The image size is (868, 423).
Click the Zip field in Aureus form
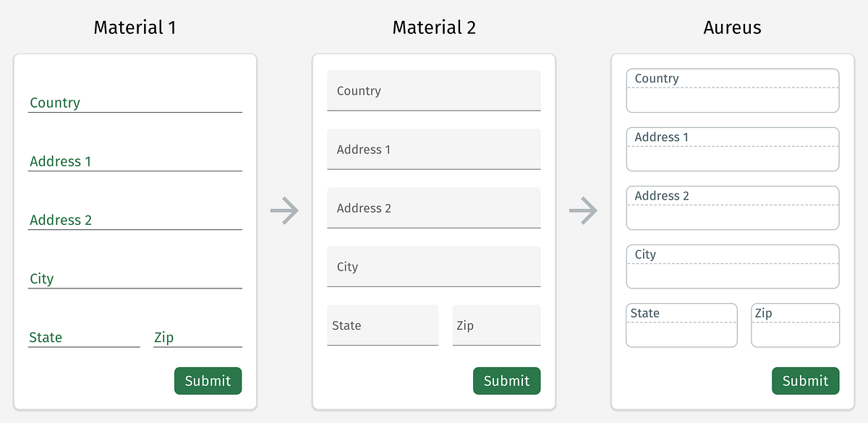[795, 325]
